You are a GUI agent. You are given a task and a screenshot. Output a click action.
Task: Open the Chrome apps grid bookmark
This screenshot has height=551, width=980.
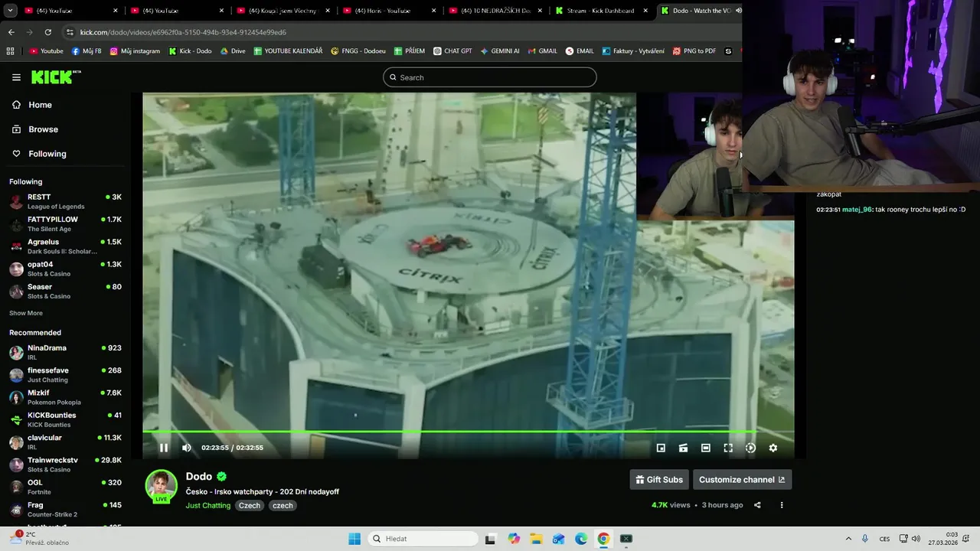pyautogui.click(x=10, y=51)
